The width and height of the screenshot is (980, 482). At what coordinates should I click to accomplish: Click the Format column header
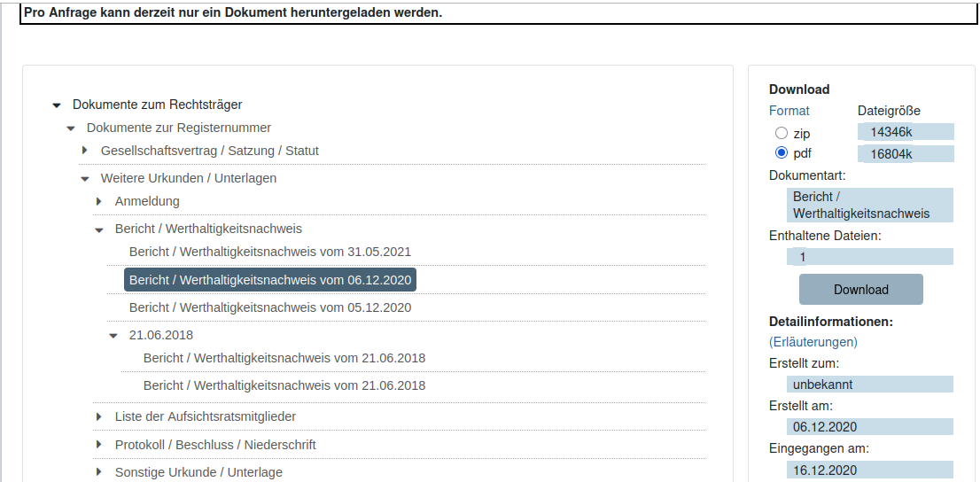click(x=789, y=111)
